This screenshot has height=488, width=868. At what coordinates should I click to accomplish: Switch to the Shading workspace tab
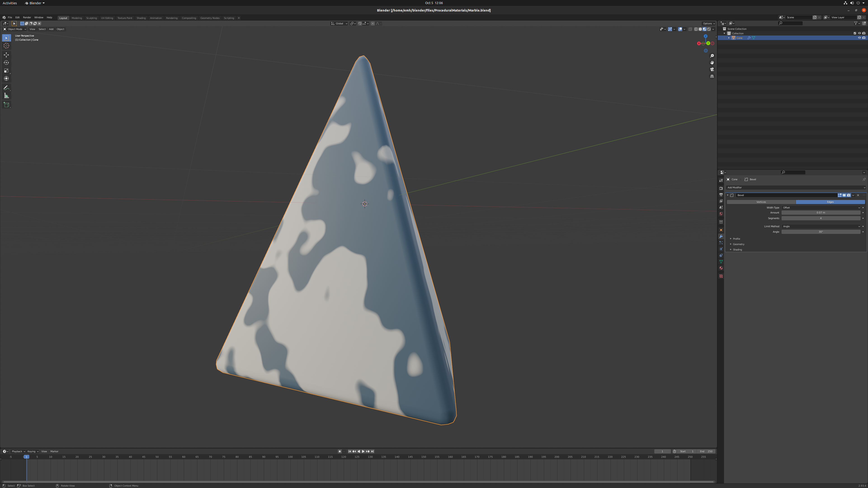[141, 18]
